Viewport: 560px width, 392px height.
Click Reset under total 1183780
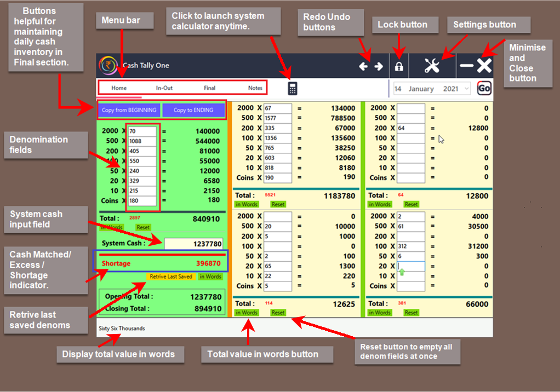[x=278, y=204]
